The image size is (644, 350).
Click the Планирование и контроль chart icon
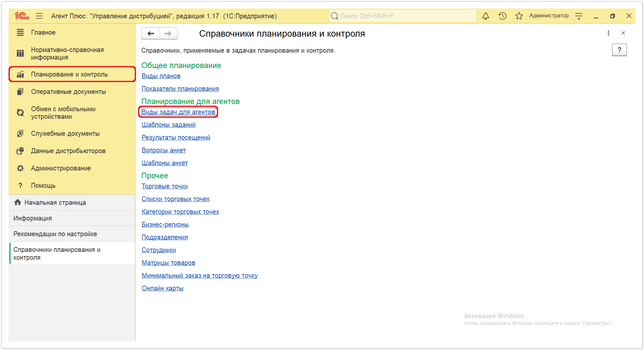coord(20,74)
